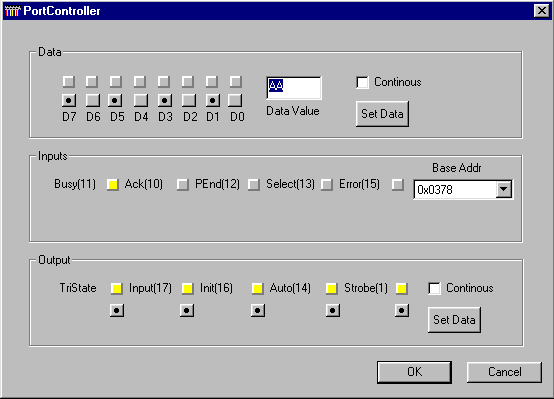Toggle the D3 data bit button

(x=165, y=100)
